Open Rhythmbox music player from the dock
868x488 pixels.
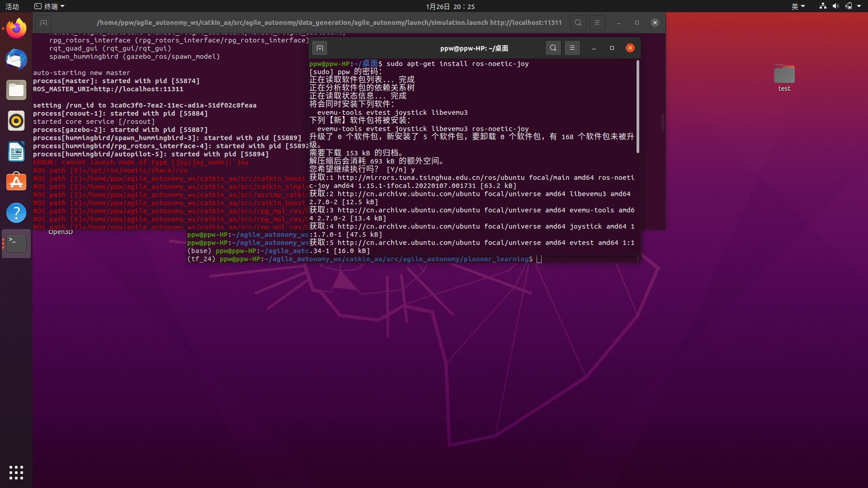pyautogui.click(x=16, y=121)
